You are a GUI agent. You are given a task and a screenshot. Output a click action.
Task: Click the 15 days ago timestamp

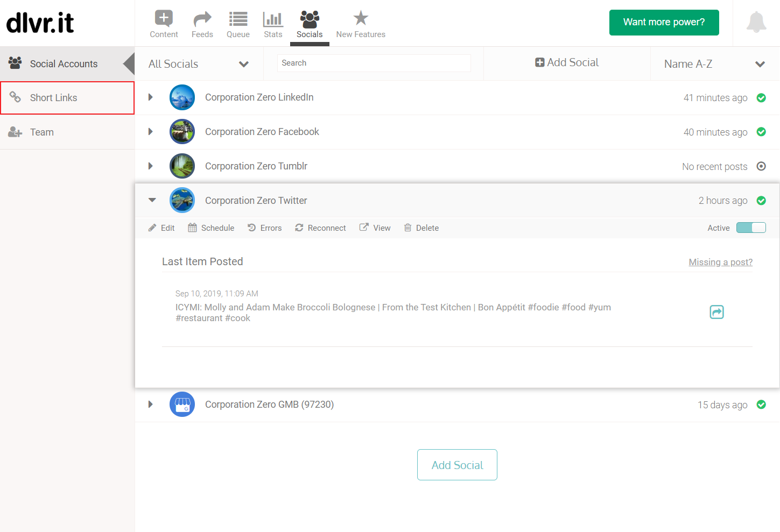[722, 405]
